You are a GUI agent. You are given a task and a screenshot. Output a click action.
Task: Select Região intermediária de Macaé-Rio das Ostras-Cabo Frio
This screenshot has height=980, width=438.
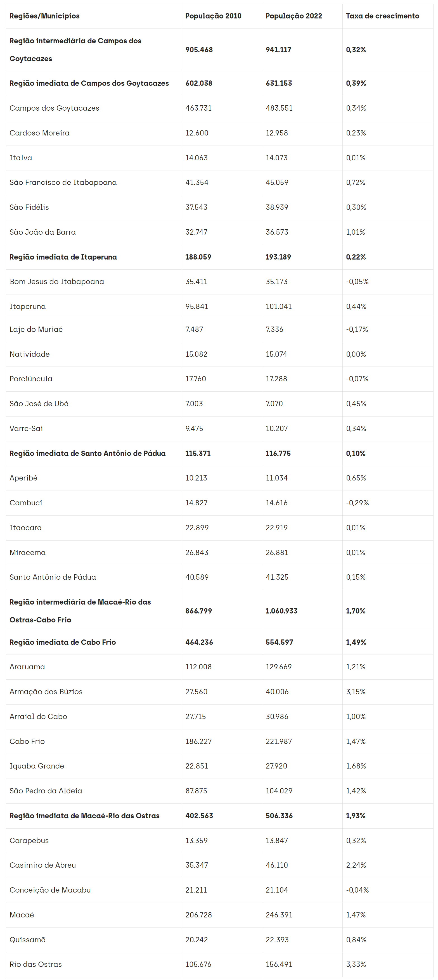click(x=80, y=611)
